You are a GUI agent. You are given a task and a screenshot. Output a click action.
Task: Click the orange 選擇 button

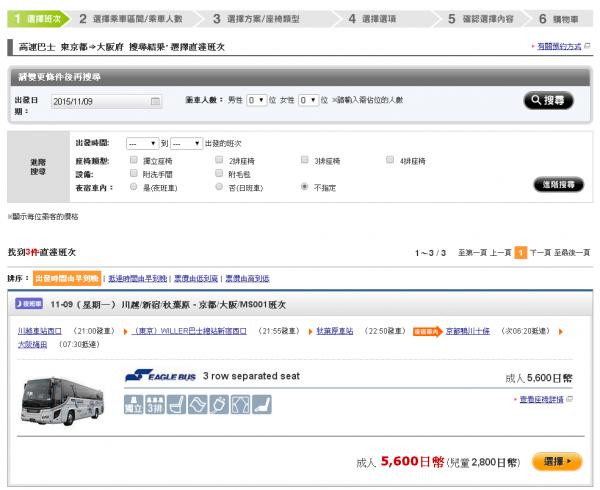tap(557, 462)
